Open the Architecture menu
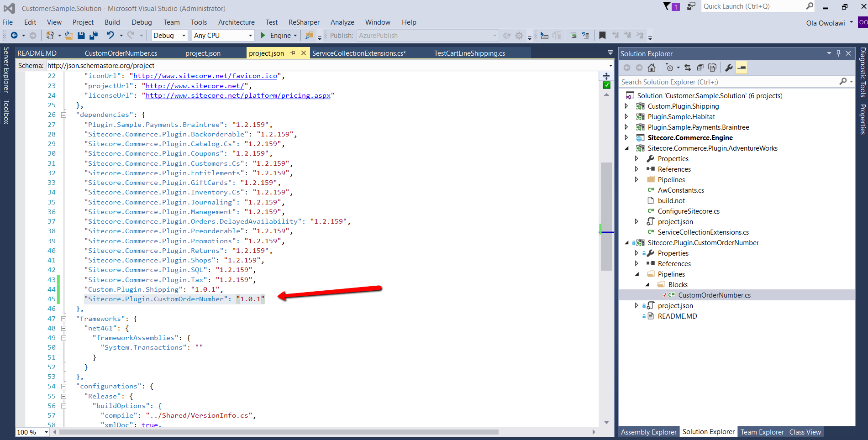Screen dimensions: 868x440 coord(237,22)
